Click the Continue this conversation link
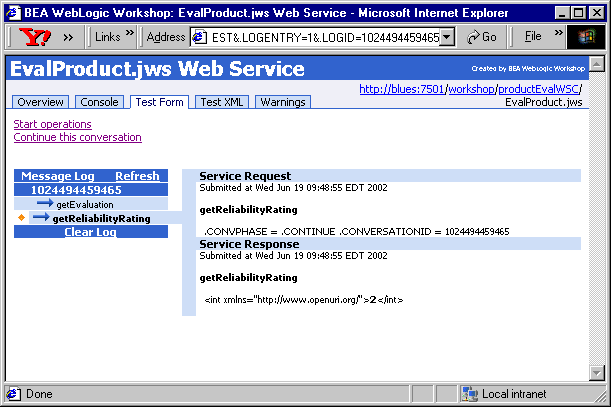Image resolution: width=611 pixels, height=407 pixels. (78, 137)
